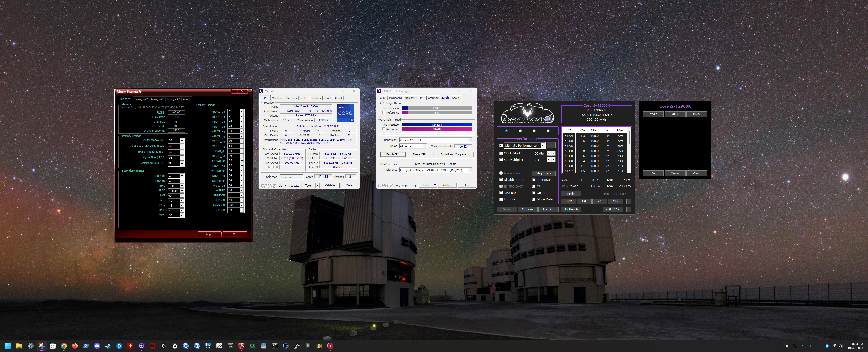The width and height of the screenshot is (868, 352).
Task: Open the tREFi 48000 dropdown
Action: pos(182,191)
